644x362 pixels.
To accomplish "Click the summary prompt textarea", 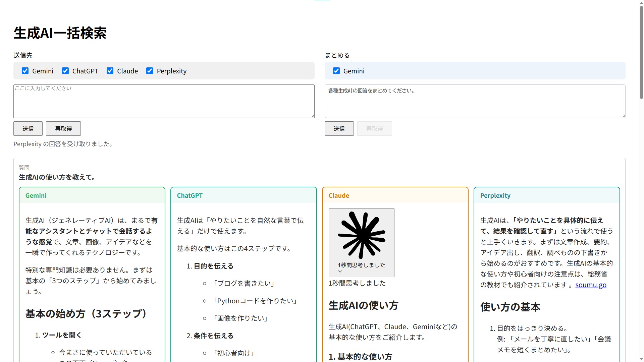I will (475, 101).
